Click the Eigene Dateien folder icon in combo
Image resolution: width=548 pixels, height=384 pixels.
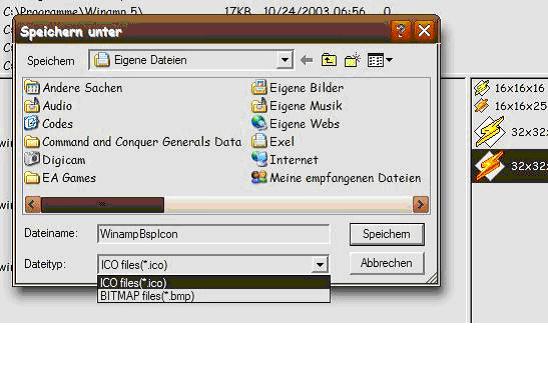(102, 60)
